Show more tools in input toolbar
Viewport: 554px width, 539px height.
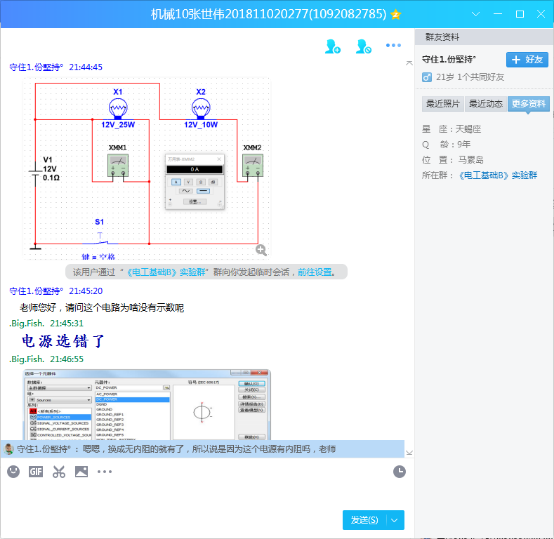click(x=105, y=472)
